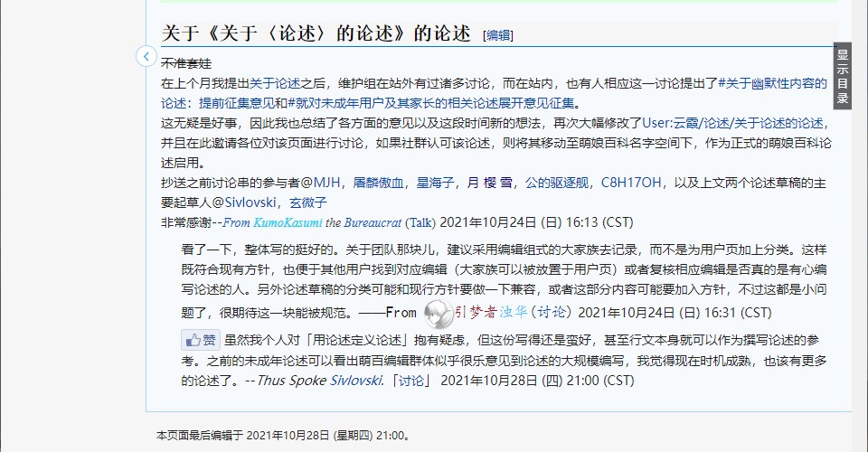This screenshot has height=452, width=868.
Task: Open Talk link after Bureaucrat signature
Action: point(420,222)
